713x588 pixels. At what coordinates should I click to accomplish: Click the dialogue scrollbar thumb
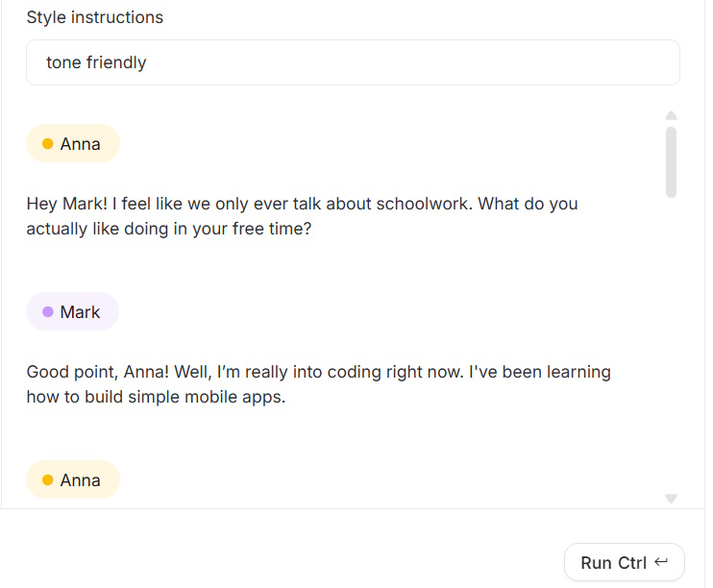(671, 161)
